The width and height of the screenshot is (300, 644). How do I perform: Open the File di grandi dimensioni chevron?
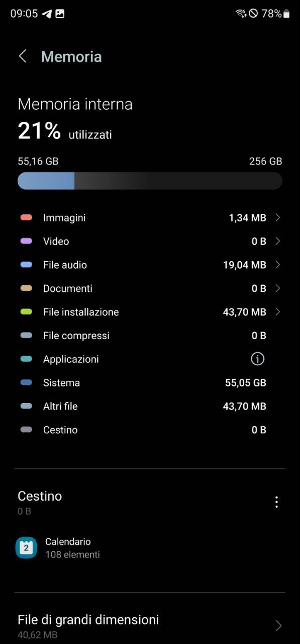pyautogui.click(x=278, y=626)
